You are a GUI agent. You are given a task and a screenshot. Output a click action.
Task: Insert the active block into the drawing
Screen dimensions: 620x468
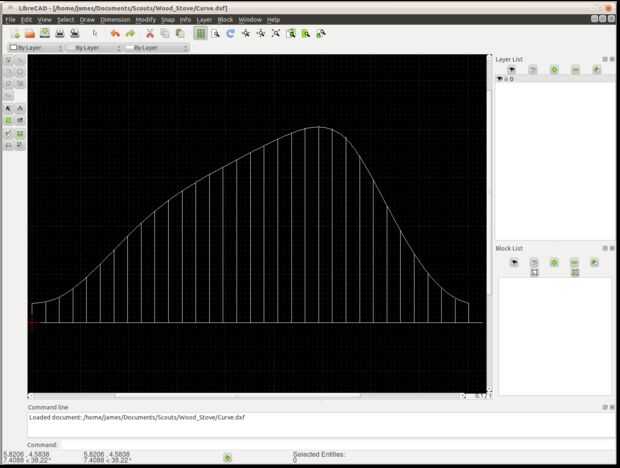575,272
